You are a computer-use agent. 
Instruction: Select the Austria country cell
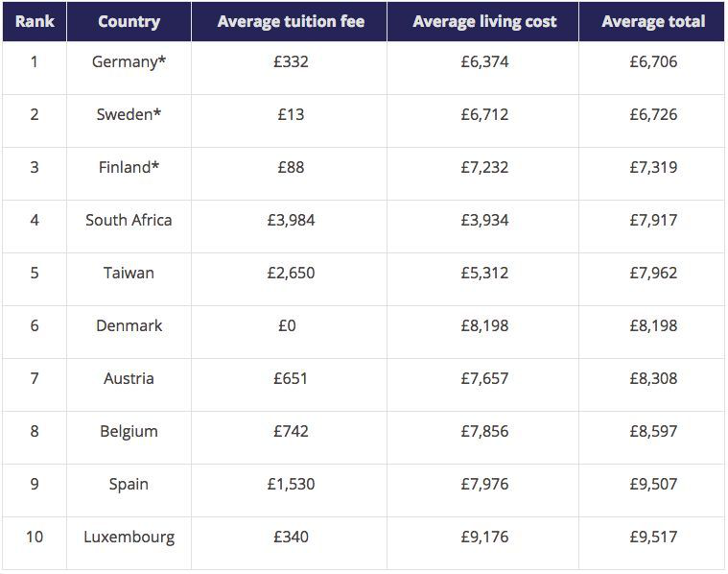(129, 378)
